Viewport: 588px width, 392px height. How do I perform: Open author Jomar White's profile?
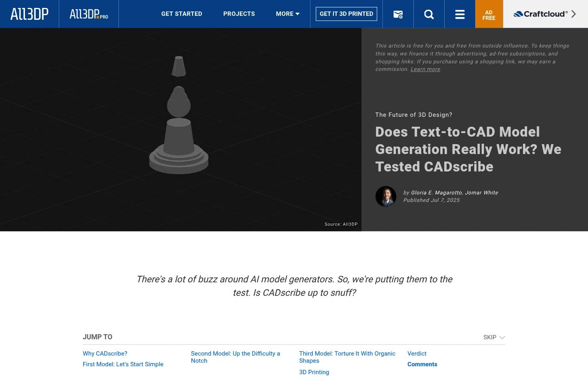(481, 193)
